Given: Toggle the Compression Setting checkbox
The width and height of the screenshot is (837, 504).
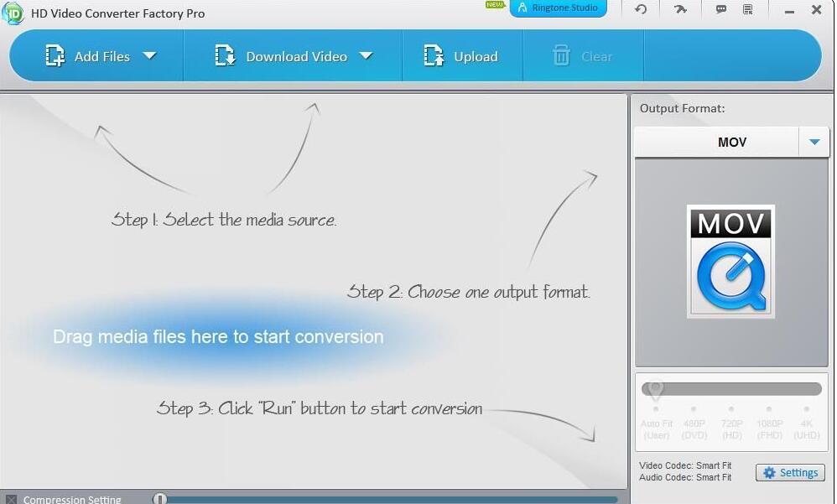Looking at the screenshot, I should [11, 500].
